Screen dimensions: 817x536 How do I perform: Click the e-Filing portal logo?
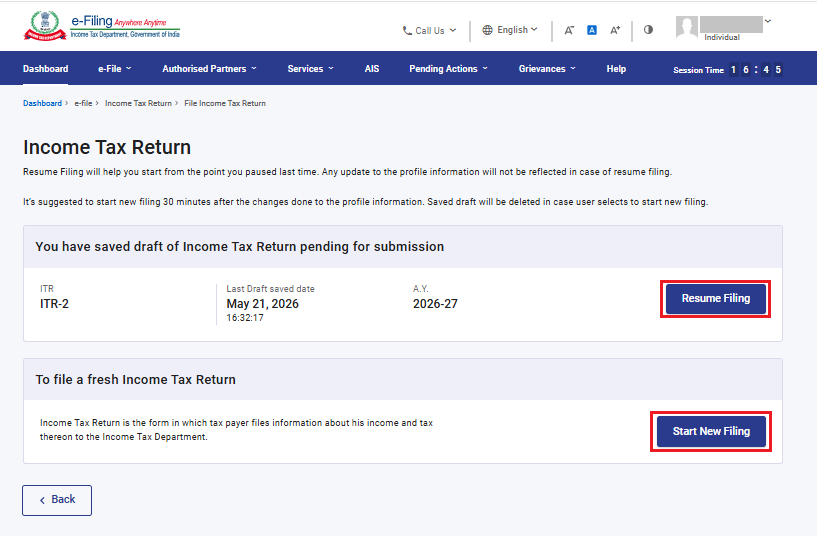(x=102, y=26)
